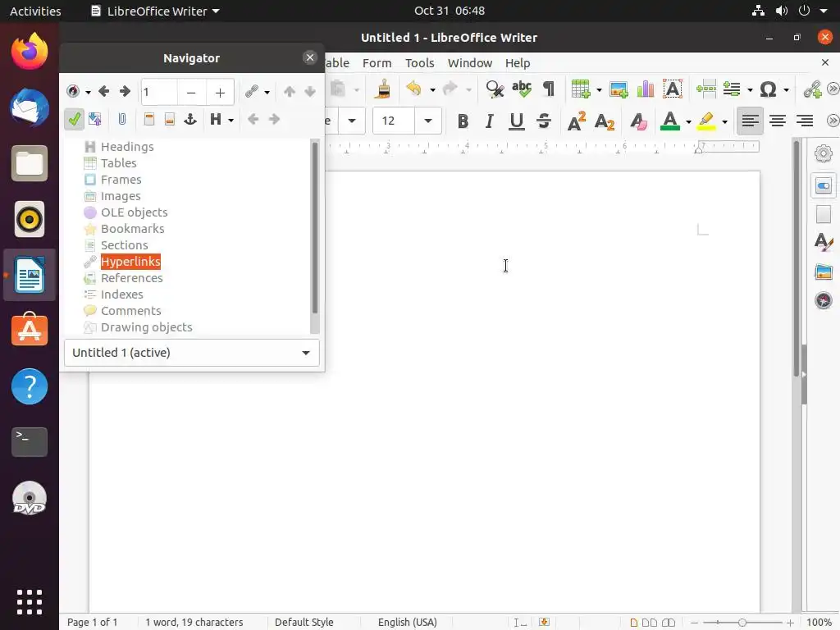Open Insert Field dropdown arrow
840x630 pixels.
(750, 90)
